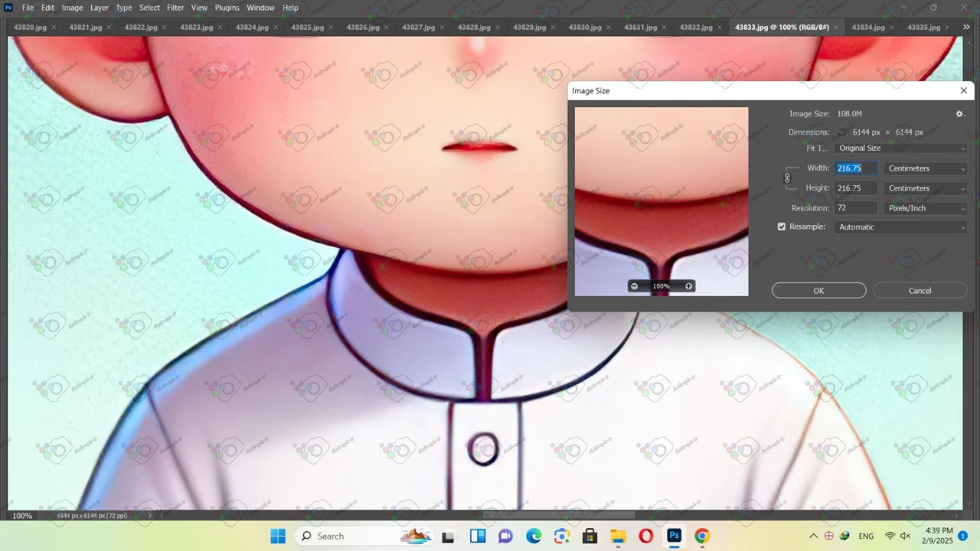Screen dimensions: 980x551
Task: Close the 43822.jpg document tab
Action: coord(164,28)
